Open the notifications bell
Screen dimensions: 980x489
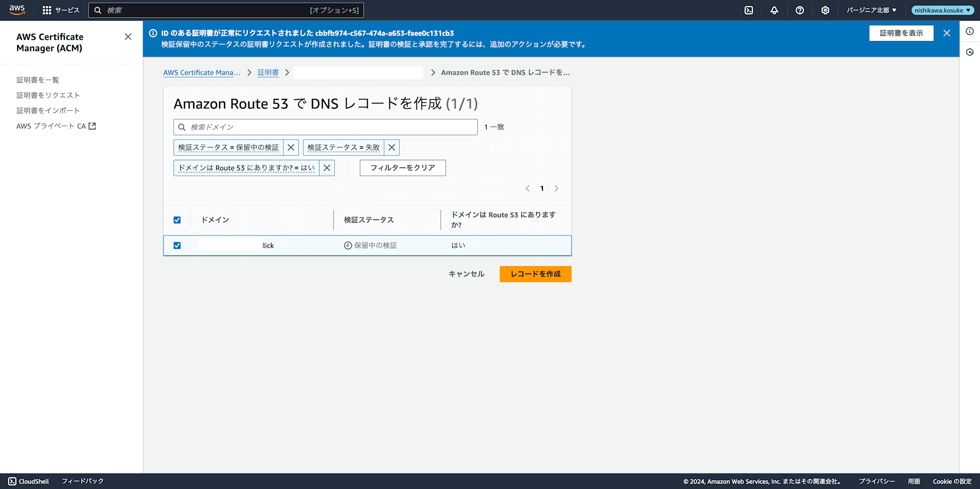pyautogui.click(x=774, y=10)
